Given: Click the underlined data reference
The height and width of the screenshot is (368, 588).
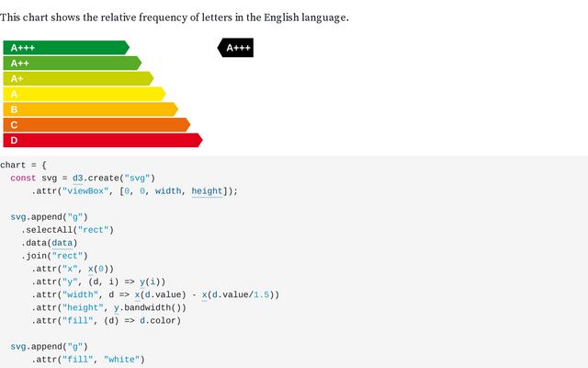Looking at the screenshot, I should pyautogui.click(x=62, y=243).
